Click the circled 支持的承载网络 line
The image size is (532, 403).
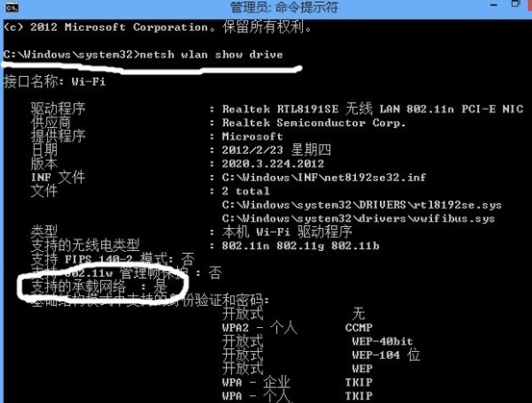click(x=99, y=288)
